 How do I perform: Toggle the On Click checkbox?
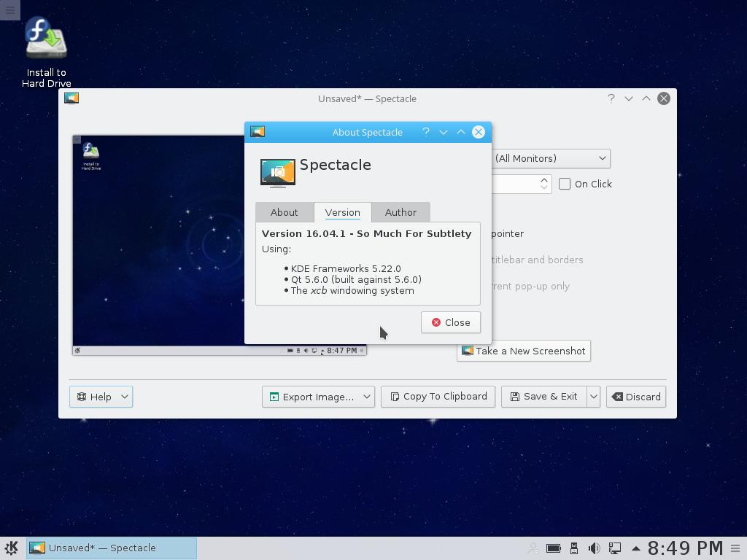click(x=565, y=184)
